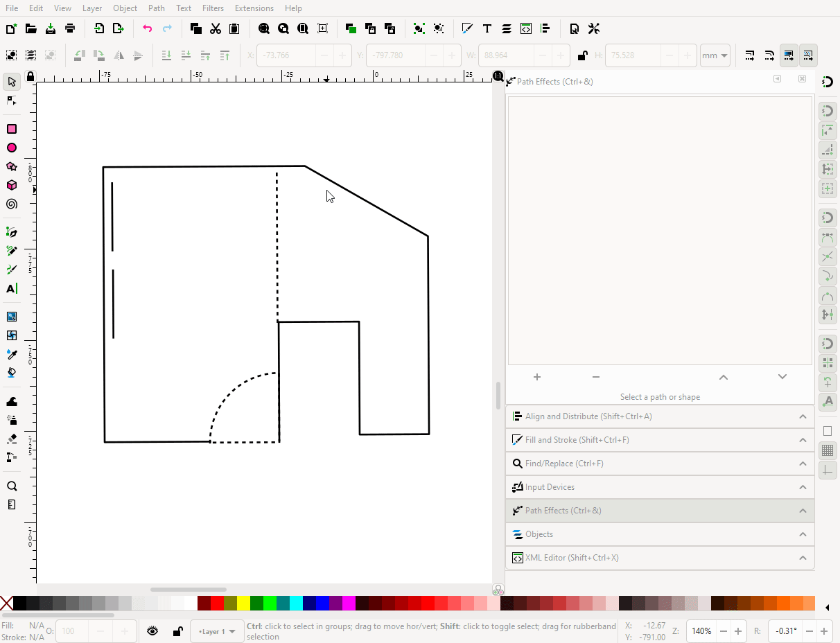Open the Extensions menu
This screenshot has height=643, width=840.
click(254, 8)
